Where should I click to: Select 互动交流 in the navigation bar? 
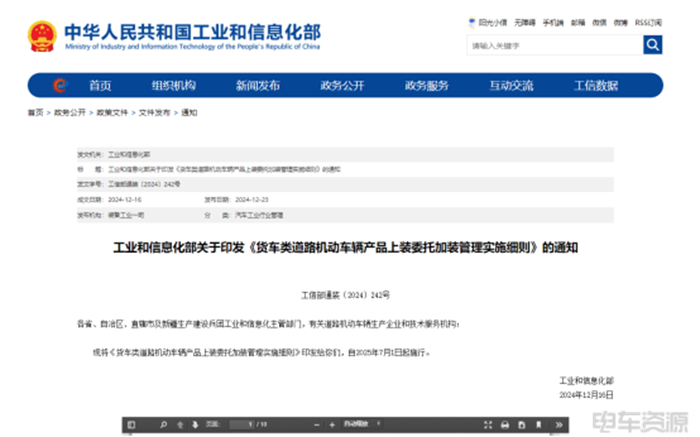pos(511,86)
